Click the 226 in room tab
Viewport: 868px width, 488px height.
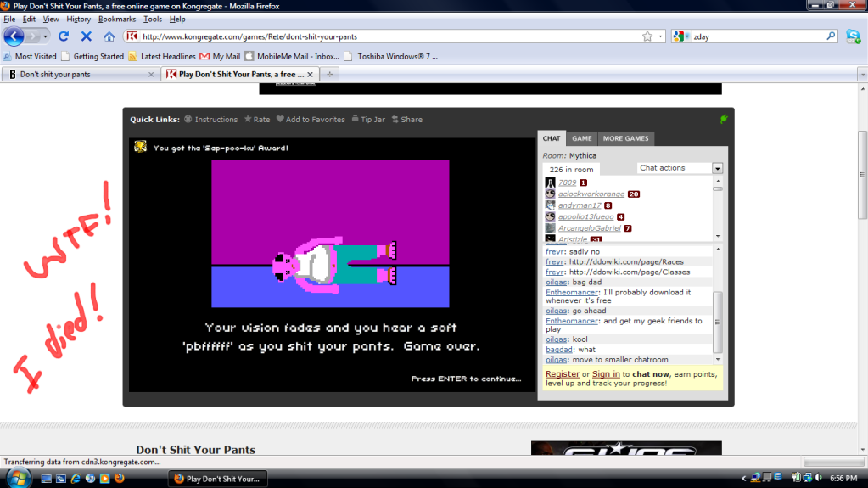click(x=571, y=170)
